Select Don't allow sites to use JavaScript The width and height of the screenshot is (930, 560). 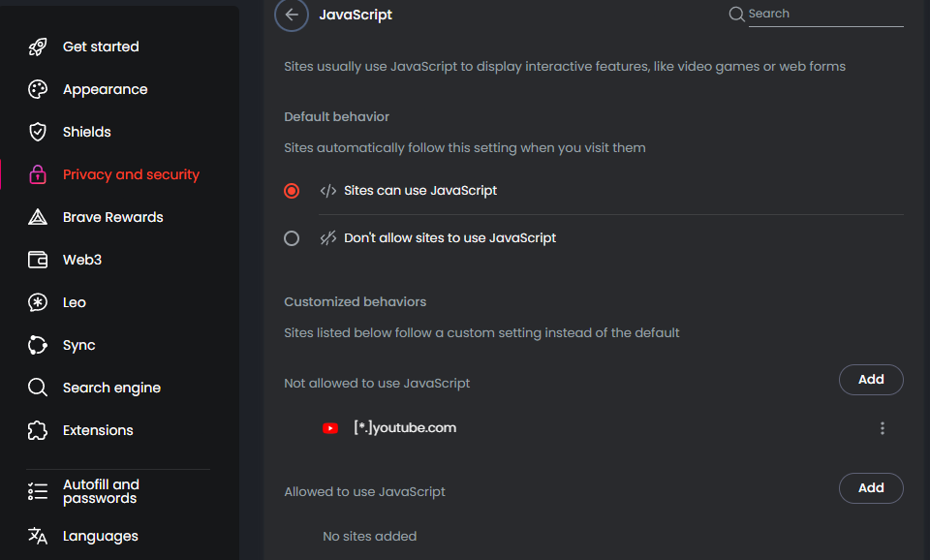pos(292,238)
